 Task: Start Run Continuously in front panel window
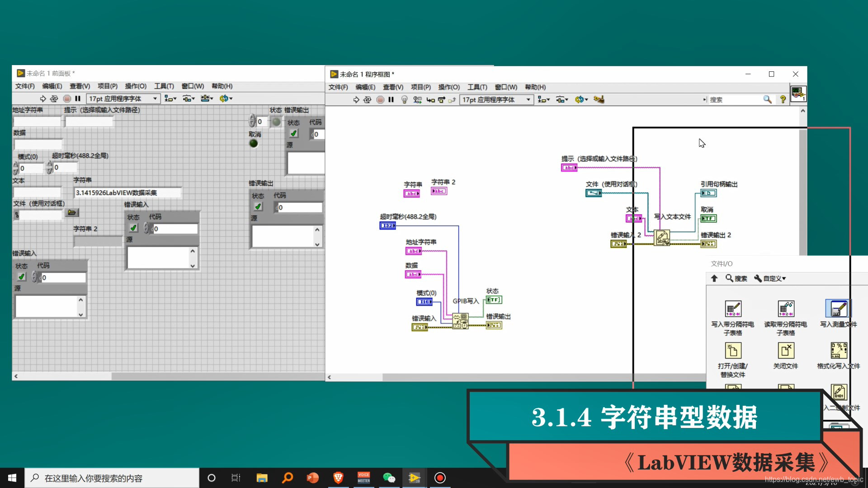[54, 99]
